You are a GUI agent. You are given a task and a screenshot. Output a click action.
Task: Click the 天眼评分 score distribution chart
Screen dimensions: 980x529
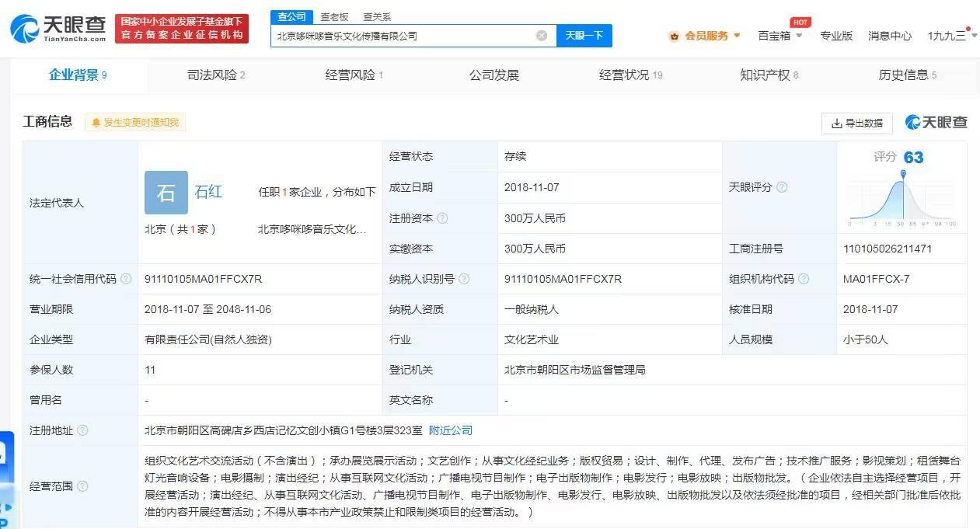click(902, 198)
